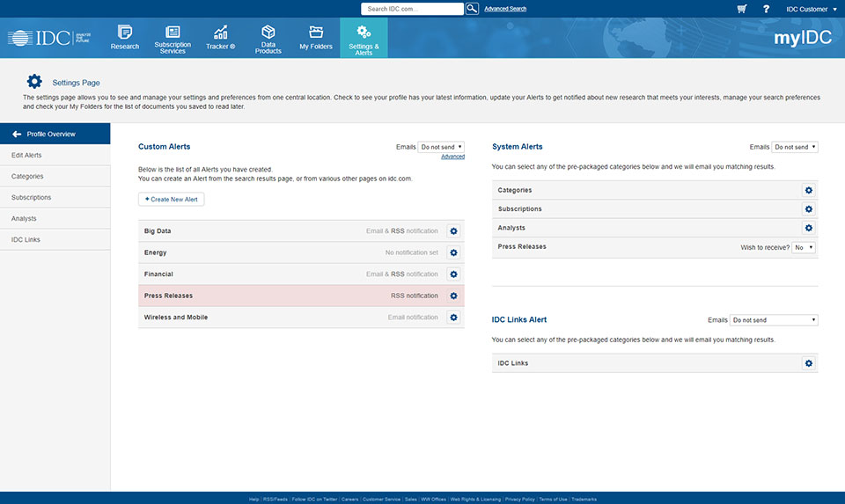Open Customer Service footer link

381,499
